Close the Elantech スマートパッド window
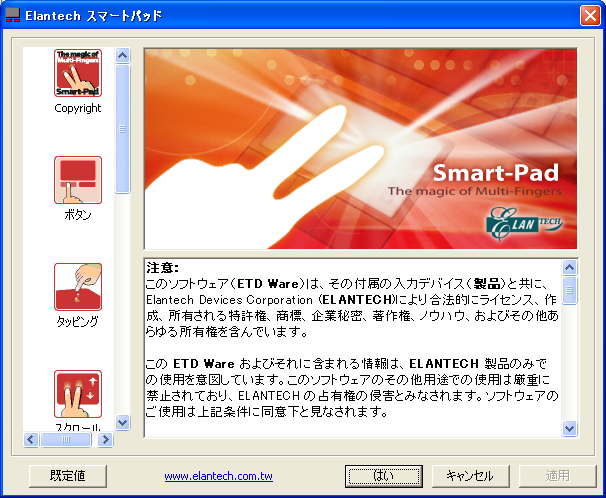The image size is (606, 498). pyautogui.click(x=590, y=16)
